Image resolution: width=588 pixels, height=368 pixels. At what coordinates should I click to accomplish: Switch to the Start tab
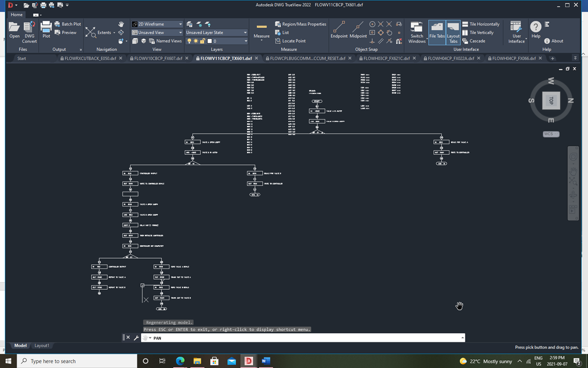[22, 59]
